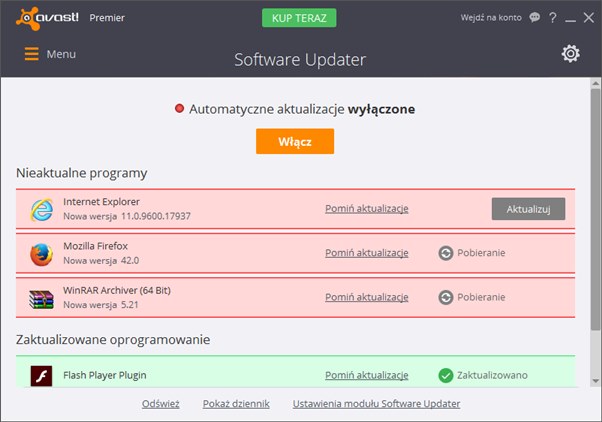
Task: Click the Zaktualizowano status text
Action: tap(492, 375)
